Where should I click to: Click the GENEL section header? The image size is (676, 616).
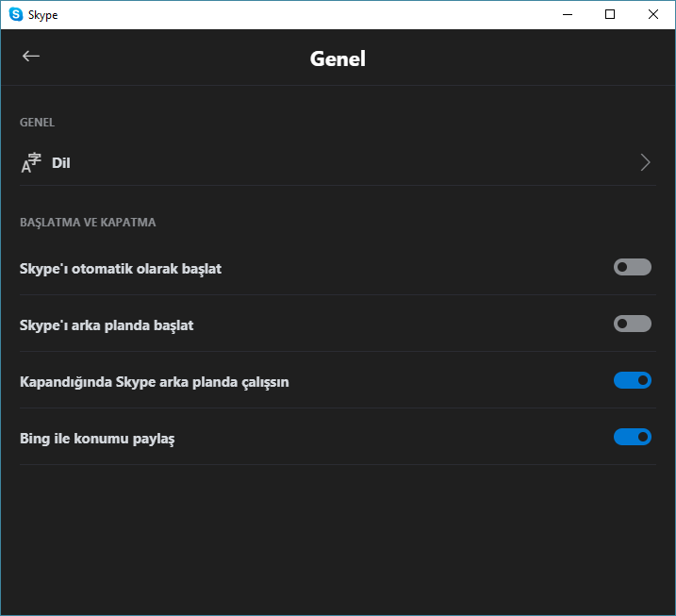(x=37, y=123)
